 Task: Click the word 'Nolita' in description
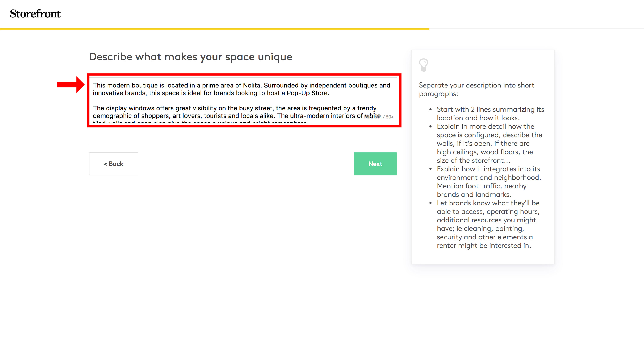click(252, 85)
